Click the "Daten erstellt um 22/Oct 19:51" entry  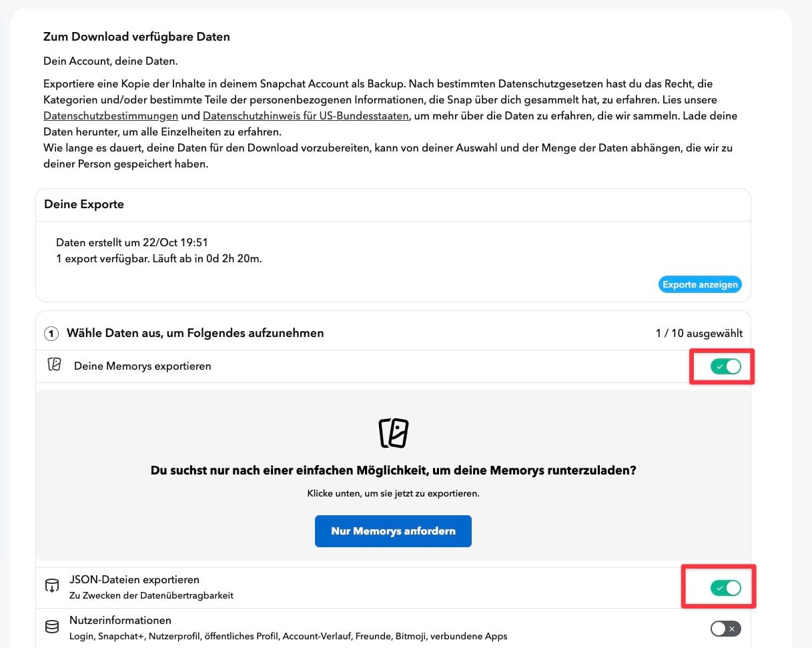pyautogui.click(x=137, y=242)
